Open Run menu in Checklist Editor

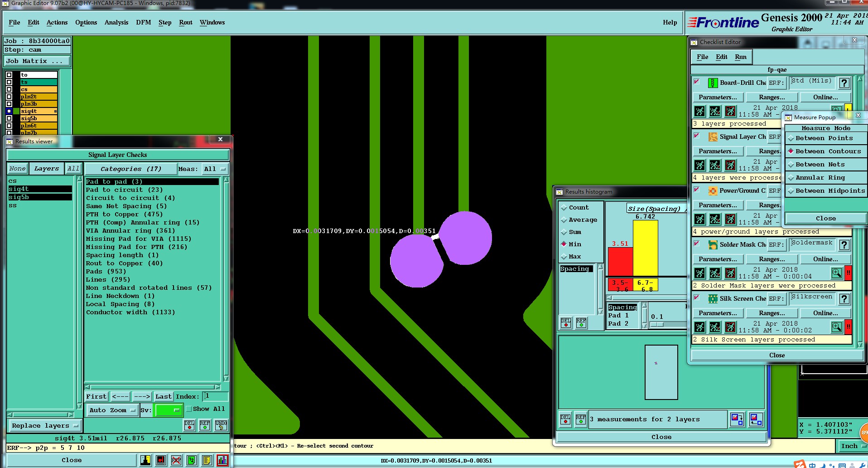pyautogui.click(x=741, y=57)
